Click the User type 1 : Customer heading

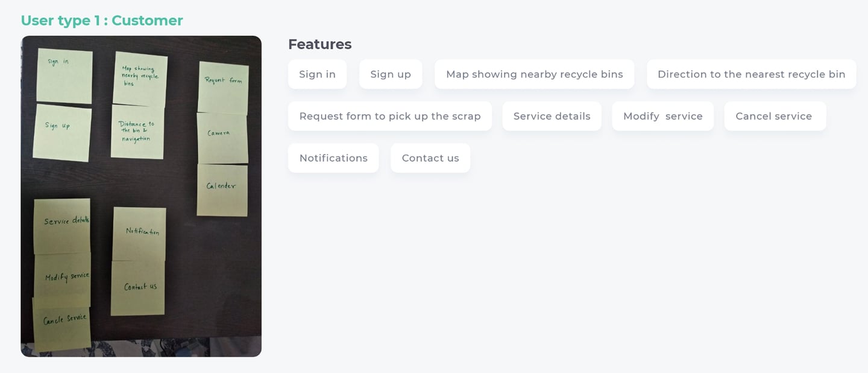tap(102, 21)
